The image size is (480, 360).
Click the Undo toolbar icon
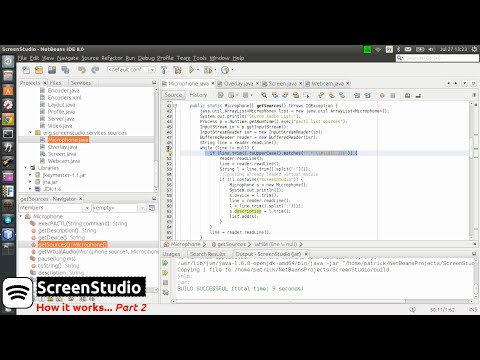(82, 70)
